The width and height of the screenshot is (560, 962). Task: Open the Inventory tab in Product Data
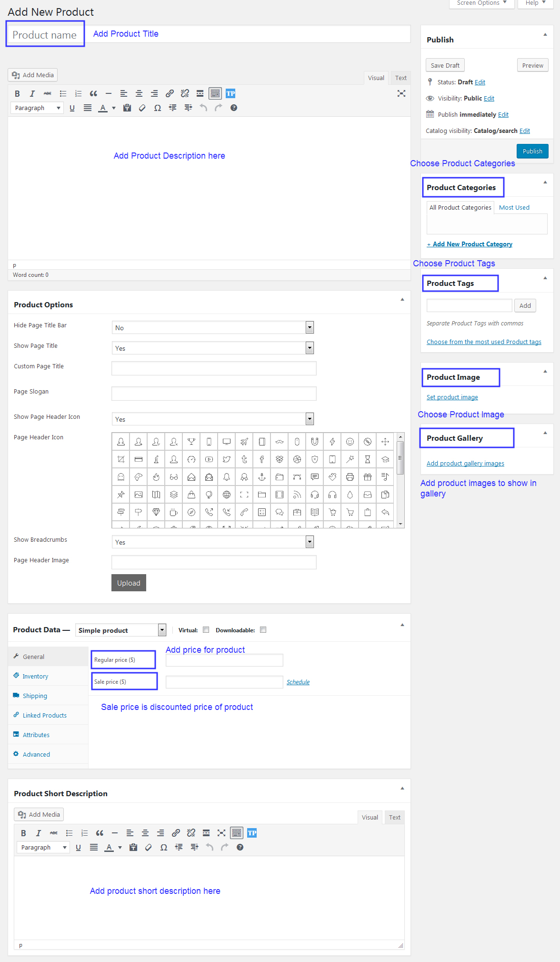pyautogui.click(x=35, y=677)
